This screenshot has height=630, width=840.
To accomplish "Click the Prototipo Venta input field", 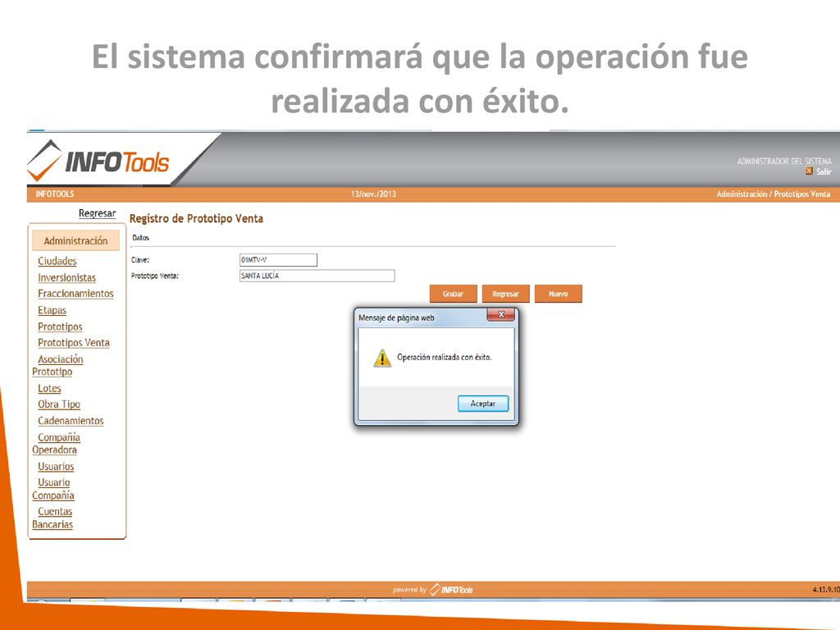I will click(x=317, y=276).
